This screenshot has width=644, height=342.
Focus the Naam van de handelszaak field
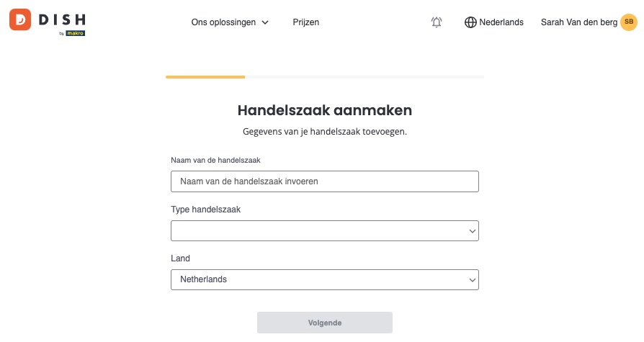click(x=324, y=181)
